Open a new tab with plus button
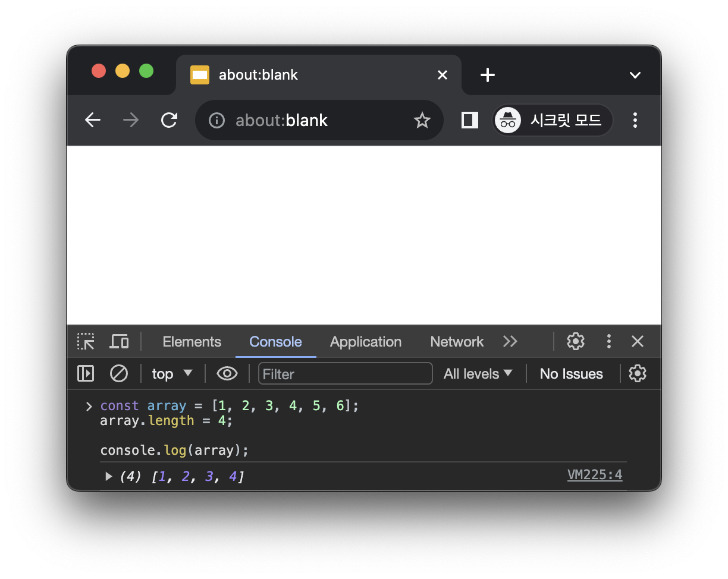Image resolution: width=728 pixels, height=579 pixels. coord(487,75)
